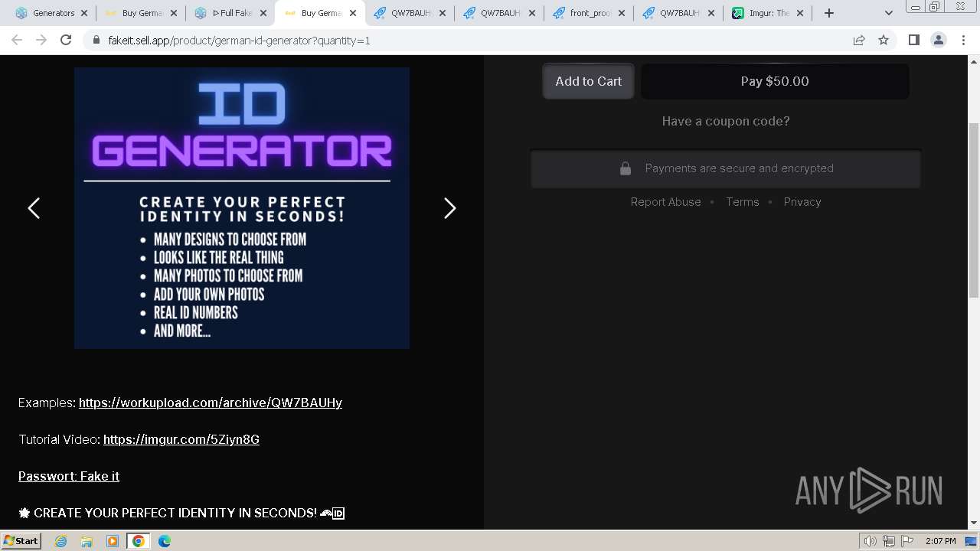Viewport: 980px width, 551px height.
Task: Expand the tab search dropdown
Action: click(888, 13)
